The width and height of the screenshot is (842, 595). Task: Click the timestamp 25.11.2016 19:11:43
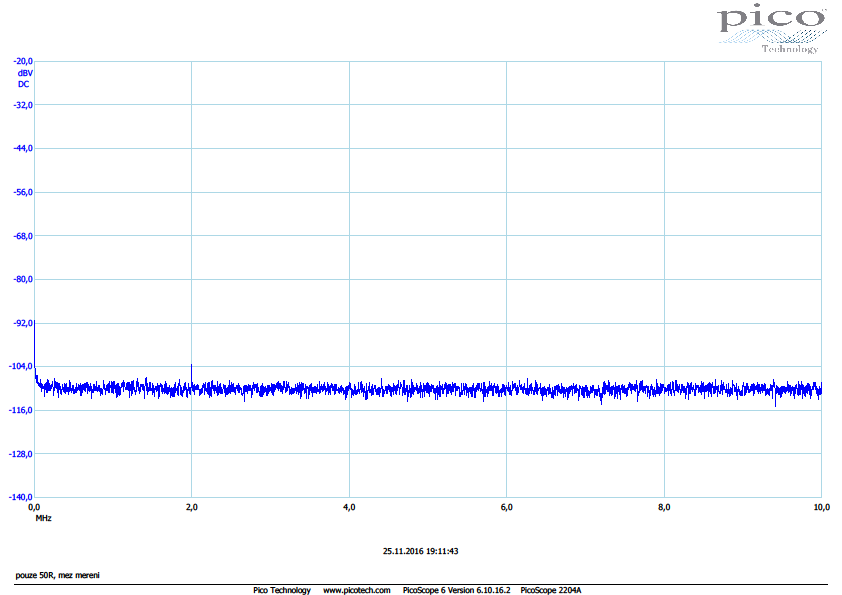[420, 552]
